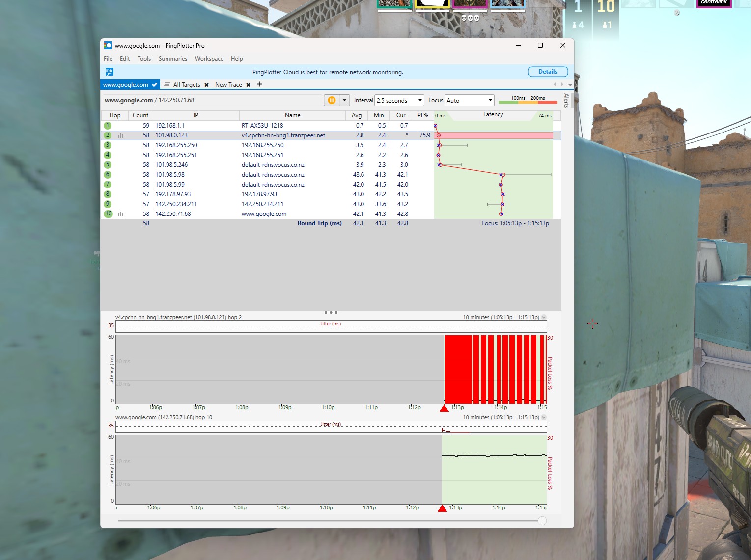
Task: Click the 74 ms latency scale label
Action: 545,116
